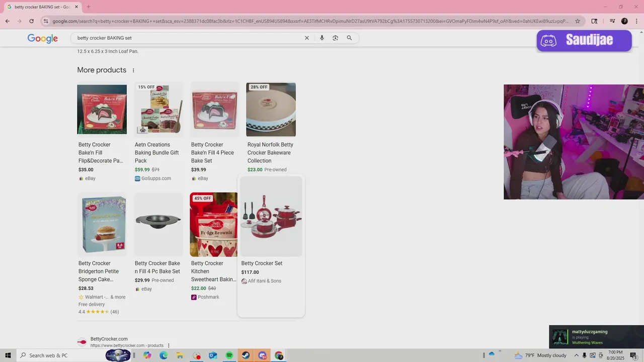Submit search with the magnifying glass icon
644x362 pixels.
pyautogui.click(x=349, y=38)
